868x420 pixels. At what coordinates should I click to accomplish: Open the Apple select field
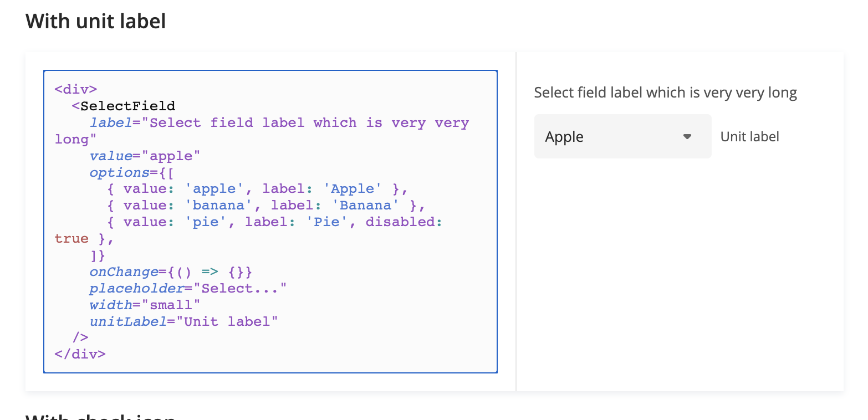click(x=610, y=136)
